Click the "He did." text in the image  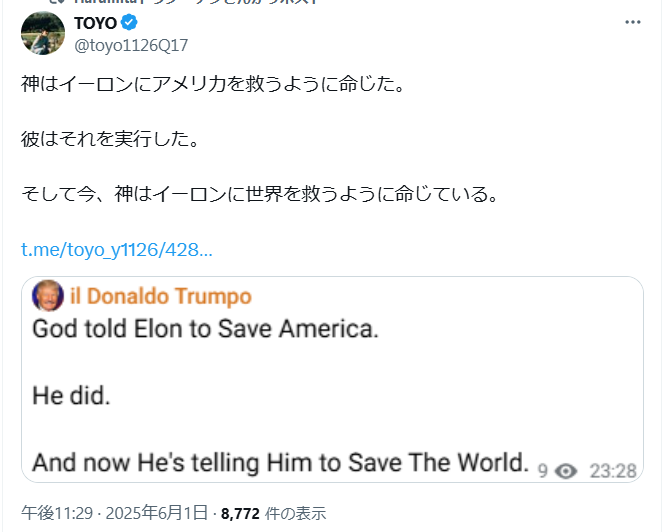click(71, 395)
